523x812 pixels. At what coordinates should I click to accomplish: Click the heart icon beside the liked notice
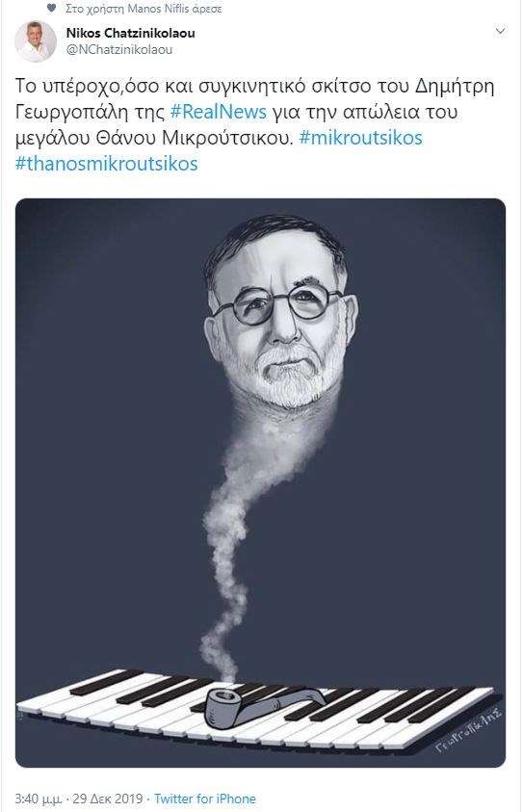51,9
